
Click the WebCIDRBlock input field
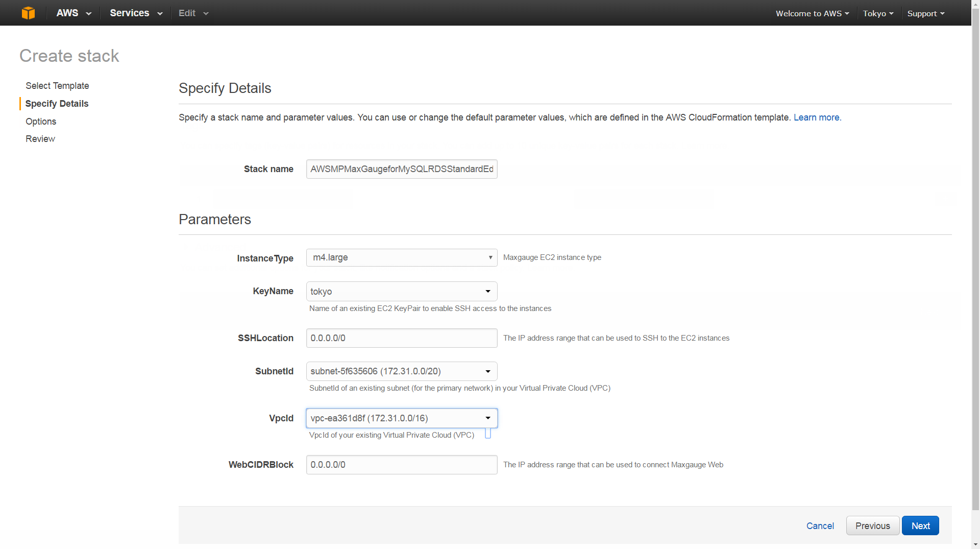click(x=402, y=465)
